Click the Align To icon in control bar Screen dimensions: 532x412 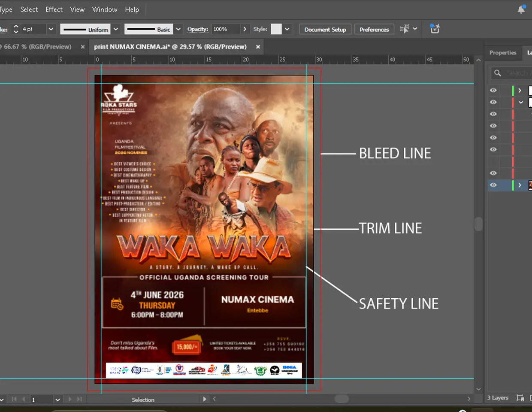pos(404,29)
